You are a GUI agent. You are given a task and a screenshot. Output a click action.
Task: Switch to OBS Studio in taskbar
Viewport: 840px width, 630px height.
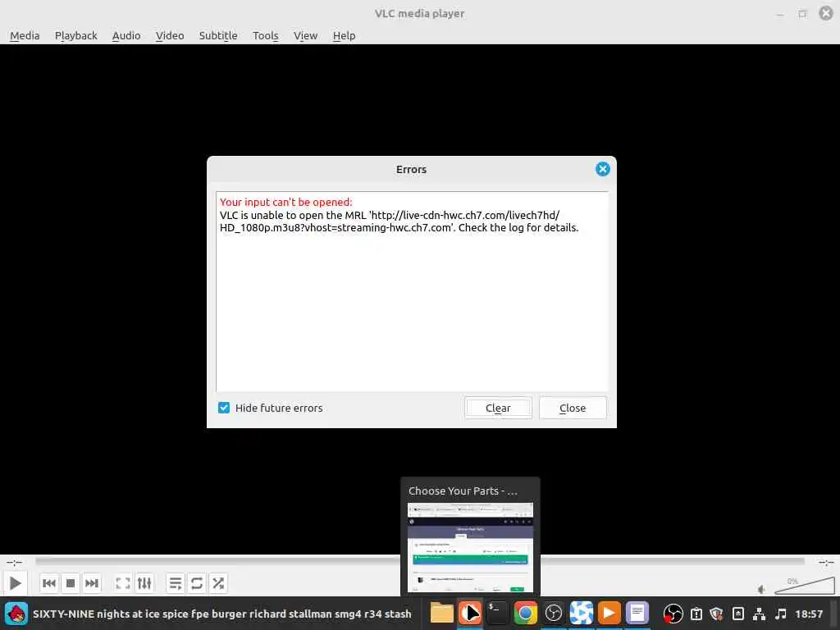click(554, 614)
